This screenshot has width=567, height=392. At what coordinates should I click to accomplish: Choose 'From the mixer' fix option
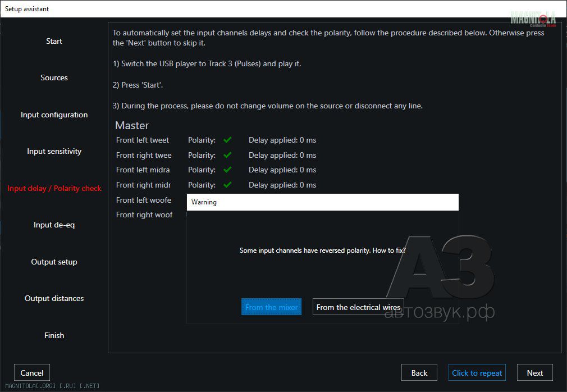pyautogui.click(x=271, y=307)
